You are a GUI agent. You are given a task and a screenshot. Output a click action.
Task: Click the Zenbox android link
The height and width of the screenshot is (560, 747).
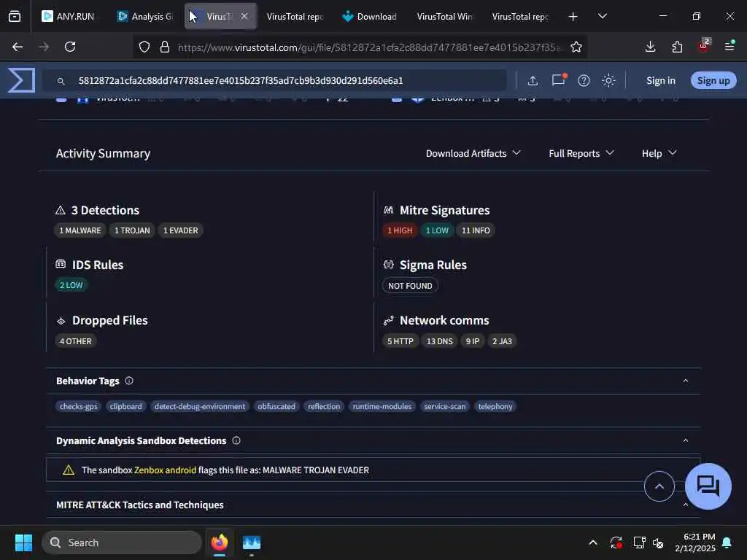165,470
